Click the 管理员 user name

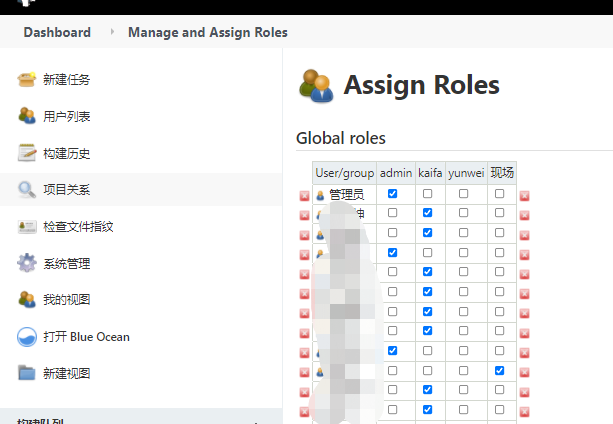coord(346,194)
